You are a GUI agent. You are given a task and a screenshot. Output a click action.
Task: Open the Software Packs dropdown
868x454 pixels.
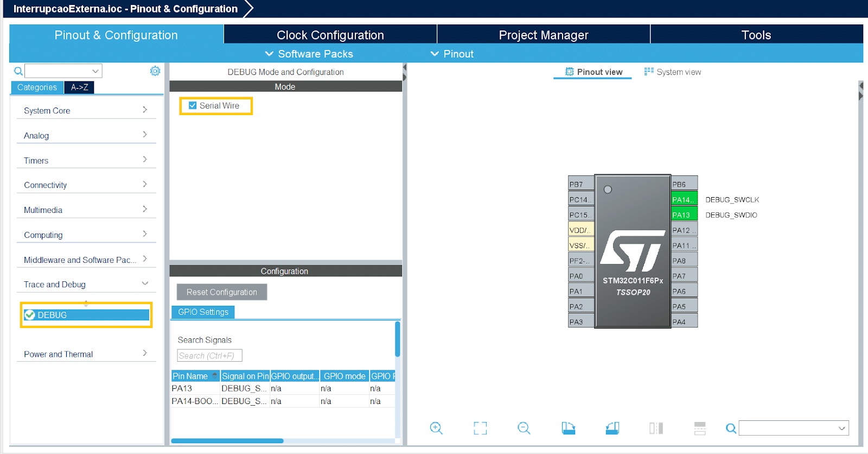(309, 54)
